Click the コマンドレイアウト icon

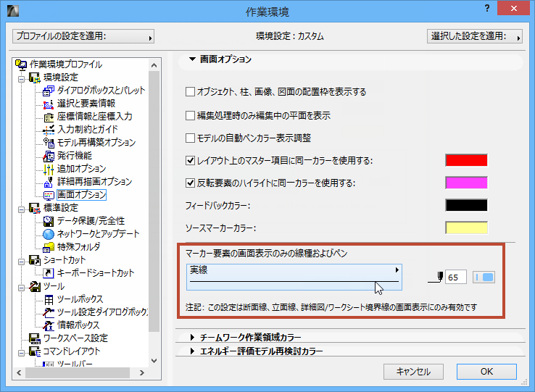click(x=35, y=351)
